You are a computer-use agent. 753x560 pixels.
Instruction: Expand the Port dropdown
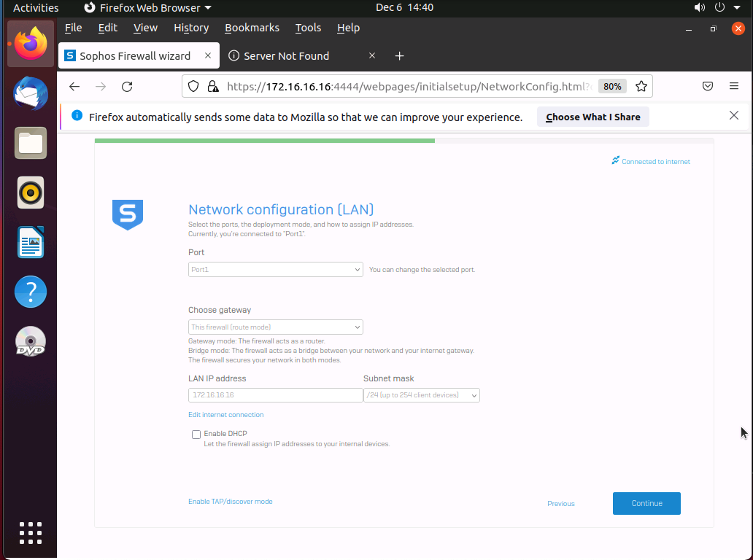pos(275,270)
